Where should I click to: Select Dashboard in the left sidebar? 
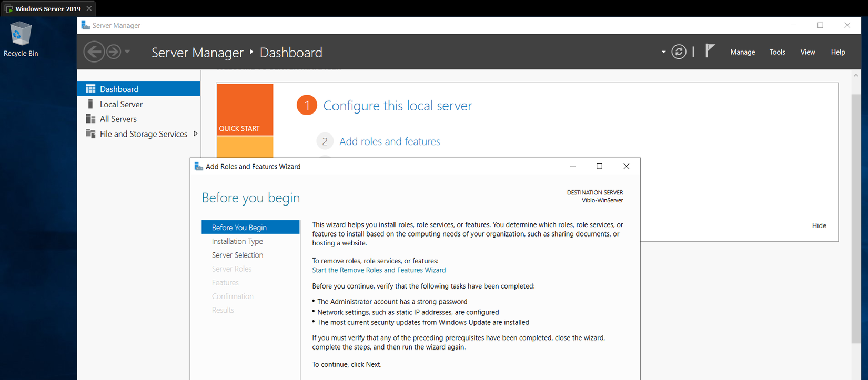(119, 89)
